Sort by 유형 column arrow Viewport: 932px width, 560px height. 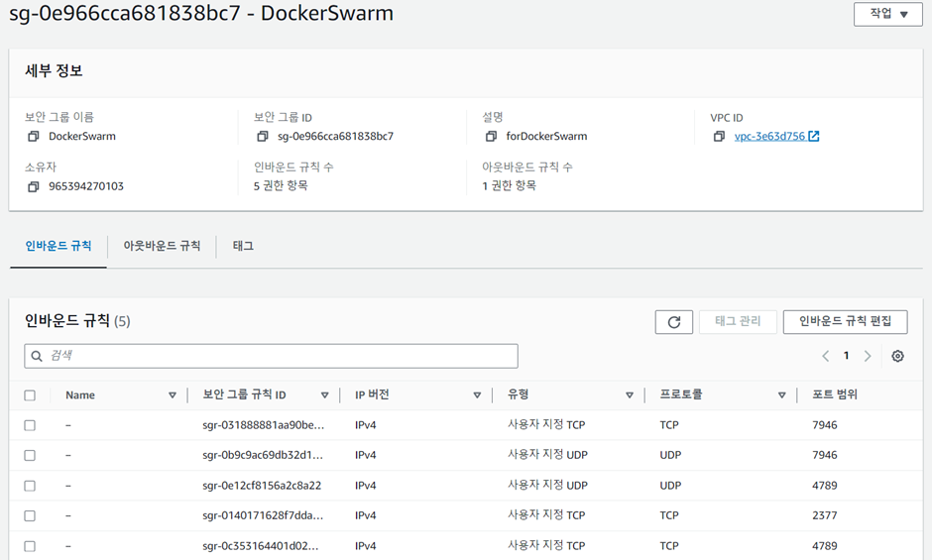click(x=630, y=395)
